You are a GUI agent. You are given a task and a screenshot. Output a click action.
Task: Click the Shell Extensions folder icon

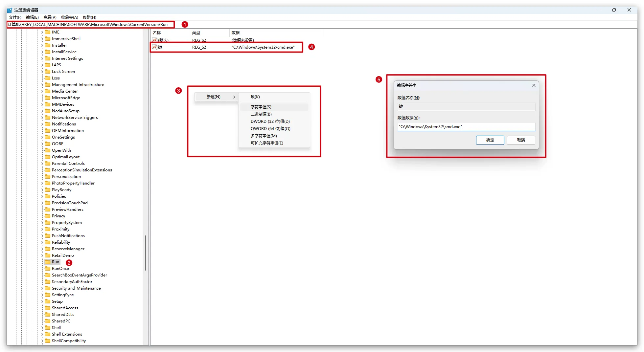tap(48, 334)
